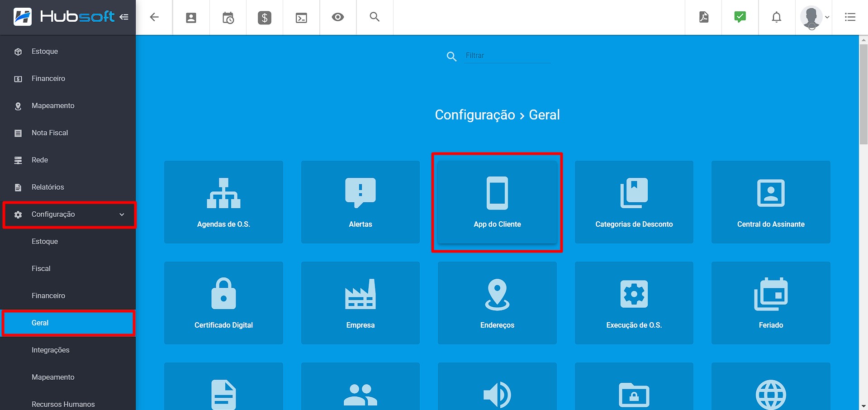Open the globe icon tile
The height and width of the screenshot is (410, 868).
click(x=771, y=386)
